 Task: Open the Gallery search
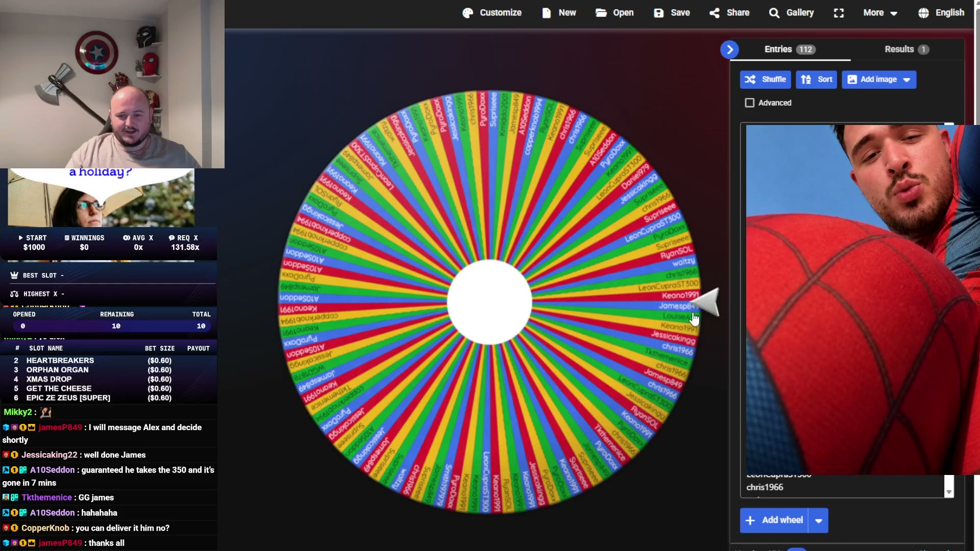792,13
